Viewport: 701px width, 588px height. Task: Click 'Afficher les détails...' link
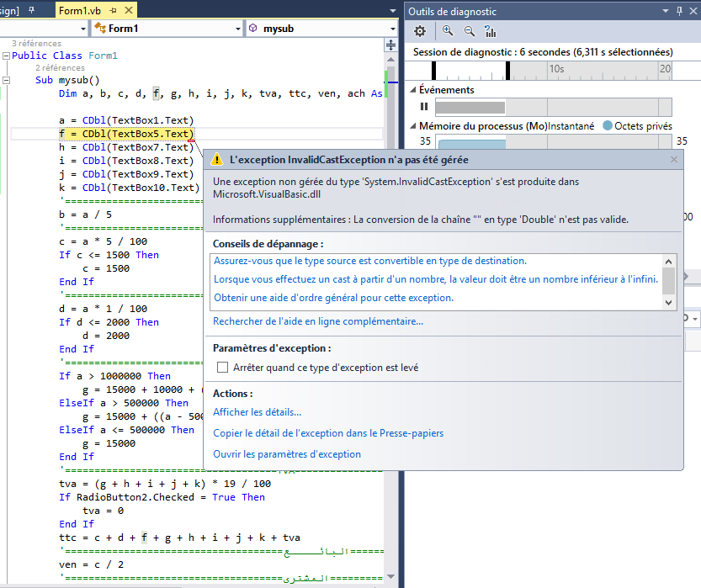tap(257, 412)
